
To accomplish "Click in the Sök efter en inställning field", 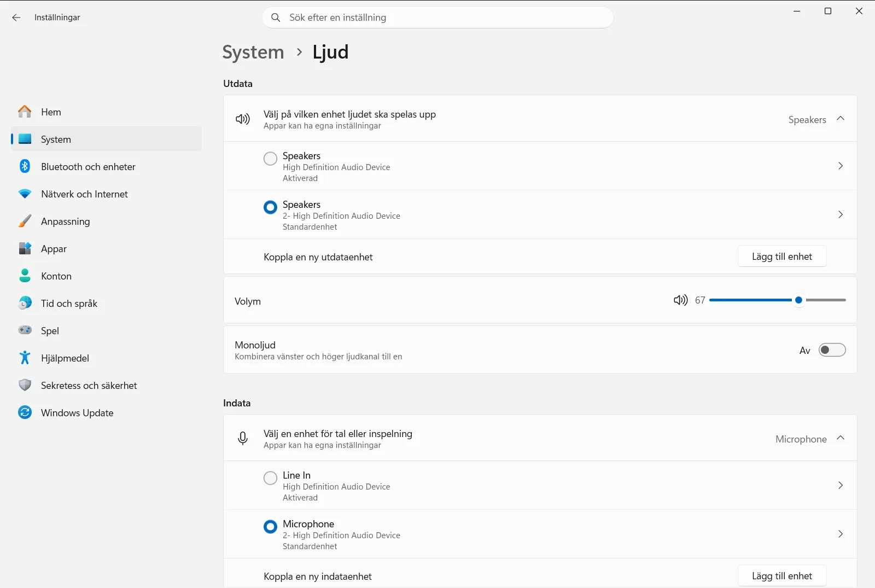I will [x=437, y=18].
